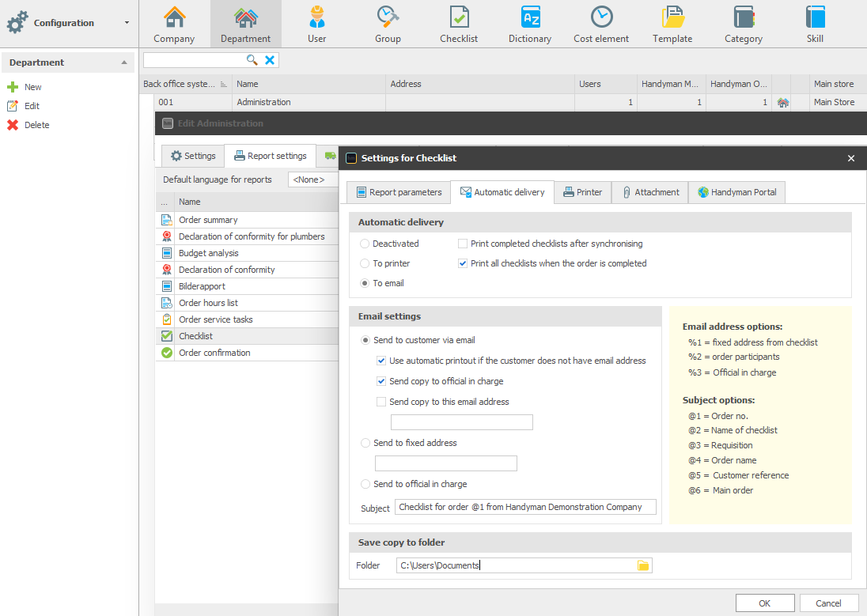This screenshot has width=867, height=616.
Task: Click the Name column header in department grid
Action: coord(309,84)
